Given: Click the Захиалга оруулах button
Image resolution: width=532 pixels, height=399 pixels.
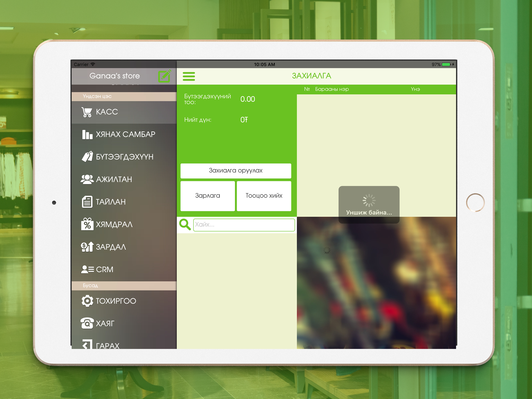Looking at the screenshot, I should tap(236, 171).
